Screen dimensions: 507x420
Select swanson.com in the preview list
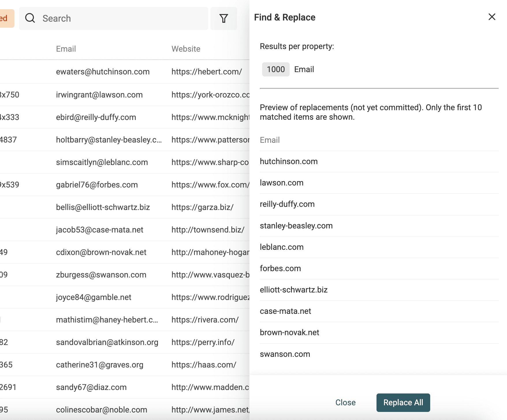[285, 354]
